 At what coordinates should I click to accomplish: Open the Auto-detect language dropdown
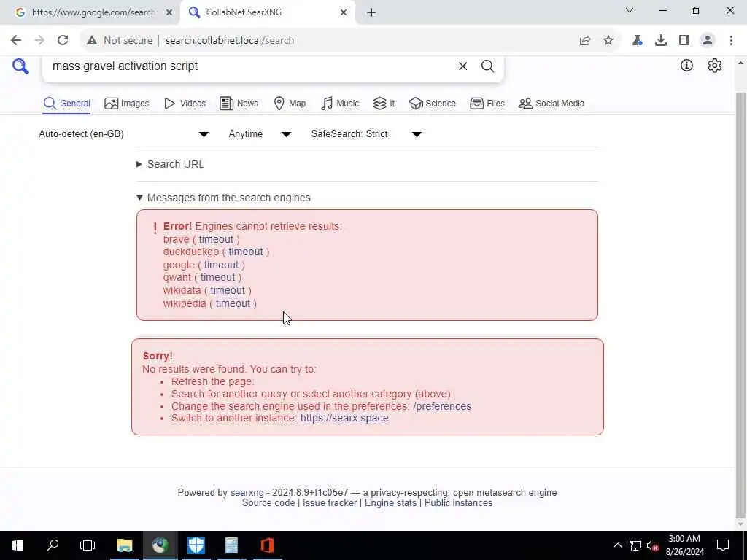point(124,134)
